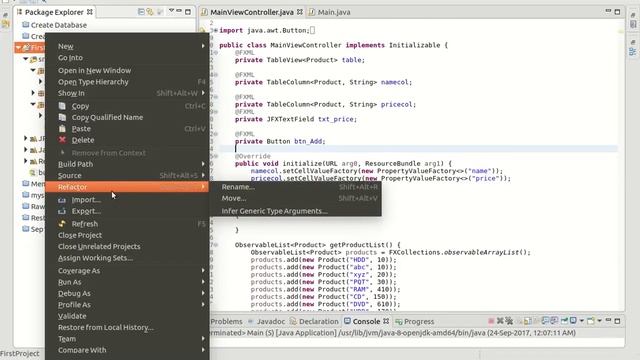Click Paste clipboard icon in context menu
Image resolution: width=640 pixels, height=360 pixels.
pyautogui.click(x=62, y=129)
